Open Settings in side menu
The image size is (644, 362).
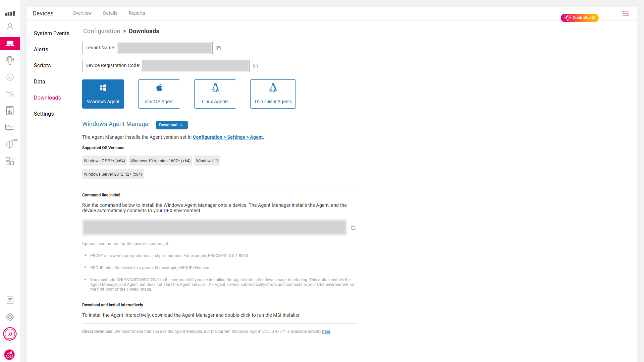click(x=44, y=114)
